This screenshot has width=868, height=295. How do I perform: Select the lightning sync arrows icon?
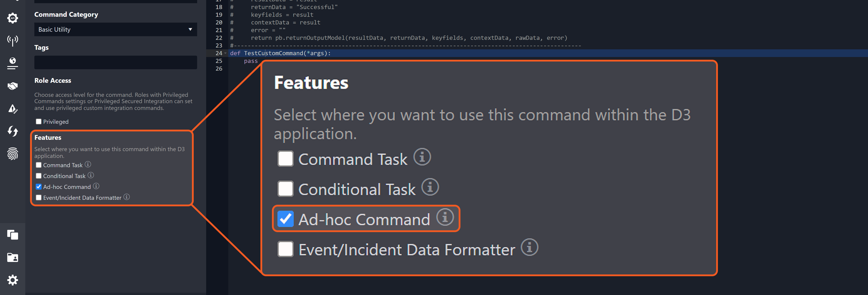tap(12, 131)
